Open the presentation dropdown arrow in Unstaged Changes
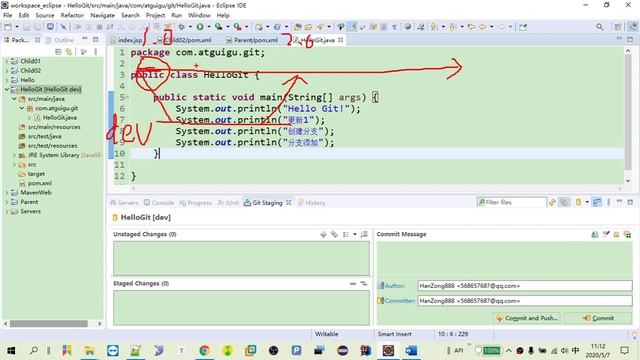The image size is (640, 360). pyautogui.click(x=355, y=234)
